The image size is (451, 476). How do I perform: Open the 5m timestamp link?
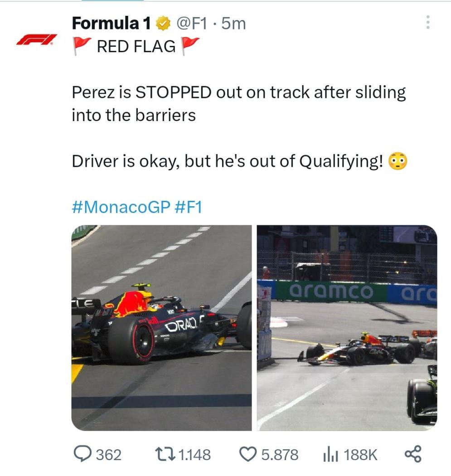234,23
